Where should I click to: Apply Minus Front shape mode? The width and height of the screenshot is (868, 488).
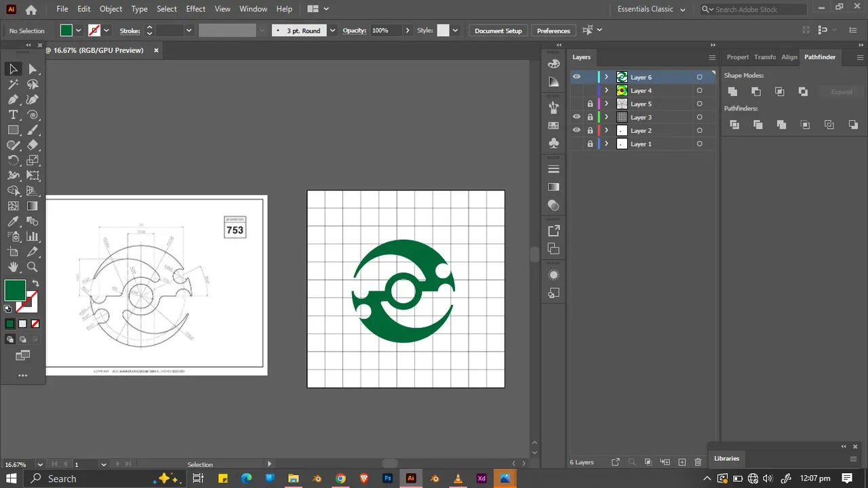[x=756, y=91]
